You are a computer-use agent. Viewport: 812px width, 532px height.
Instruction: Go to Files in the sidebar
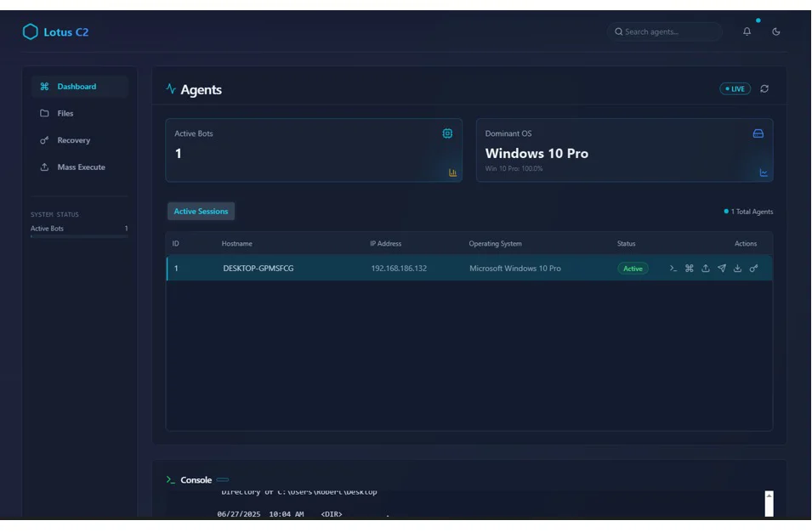(x=79, y=113)
